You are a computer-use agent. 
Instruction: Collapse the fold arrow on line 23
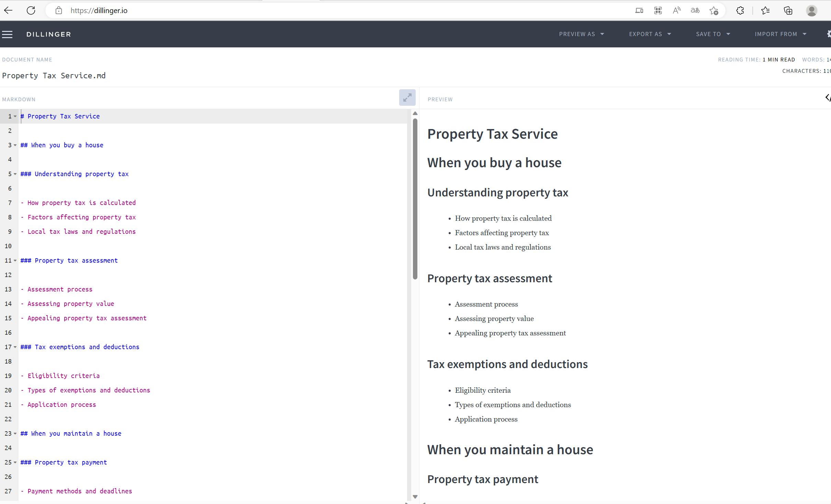click(x=15, y=434)
